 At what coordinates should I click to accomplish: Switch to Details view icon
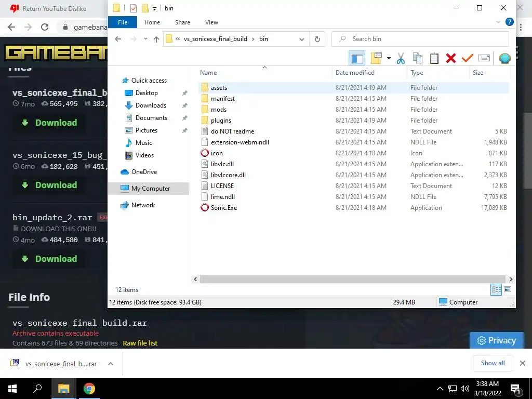pos(496,290)
